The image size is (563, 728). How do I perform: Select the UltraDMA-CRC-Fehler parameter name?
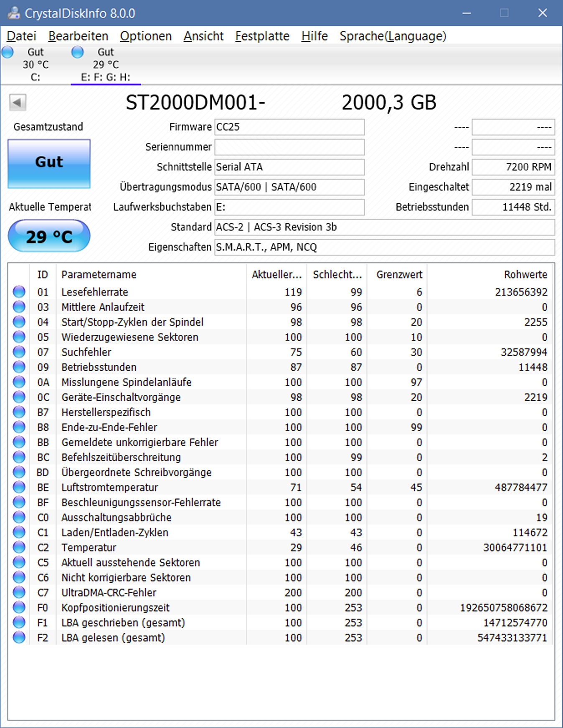click(x=109, y=592)
